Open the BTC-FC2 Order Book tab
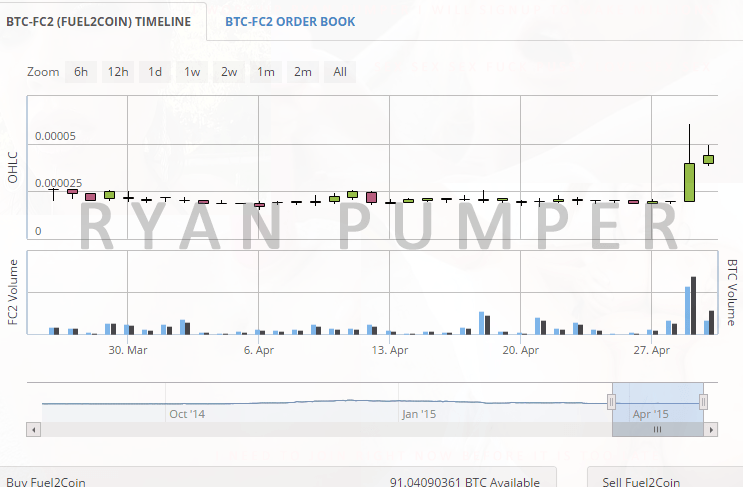Viewport: 743px width, 487px height. tap(290, 22)
